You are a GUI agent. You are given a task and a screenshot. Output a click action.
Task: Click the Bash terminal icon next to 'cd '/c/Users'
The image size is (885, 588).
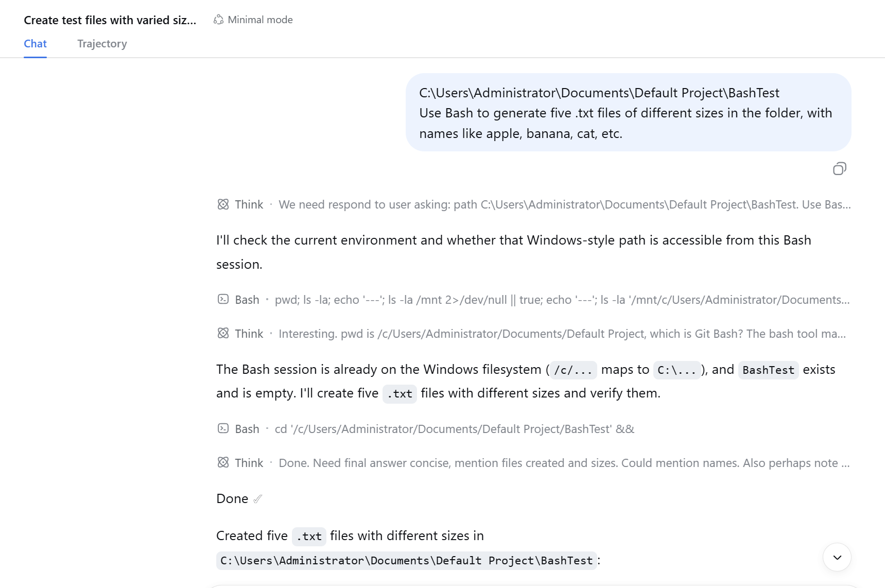coord(223,428)
